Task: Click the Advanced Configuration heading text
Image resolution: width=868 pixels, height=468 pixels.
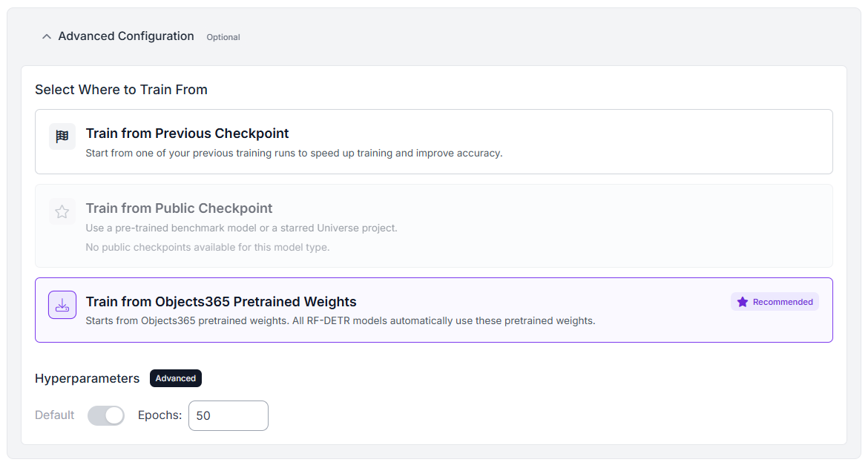Action: (x=126, y=36)
